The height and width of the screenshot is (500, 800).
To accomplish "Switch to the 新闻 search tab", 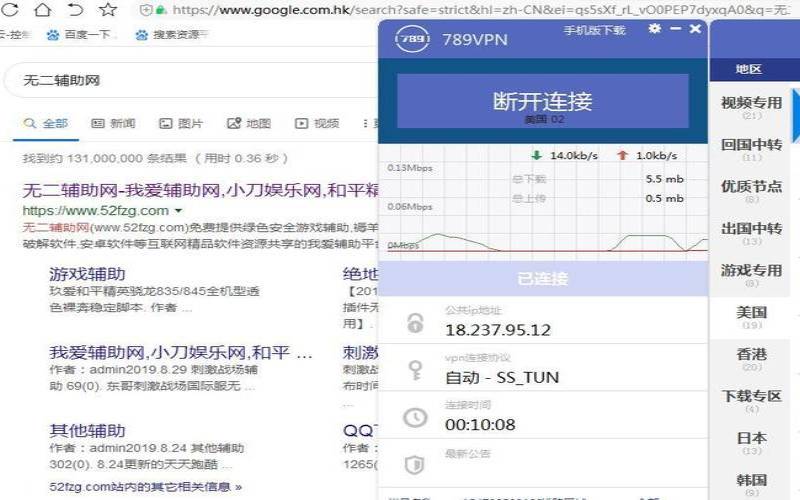I will [113, 123].
